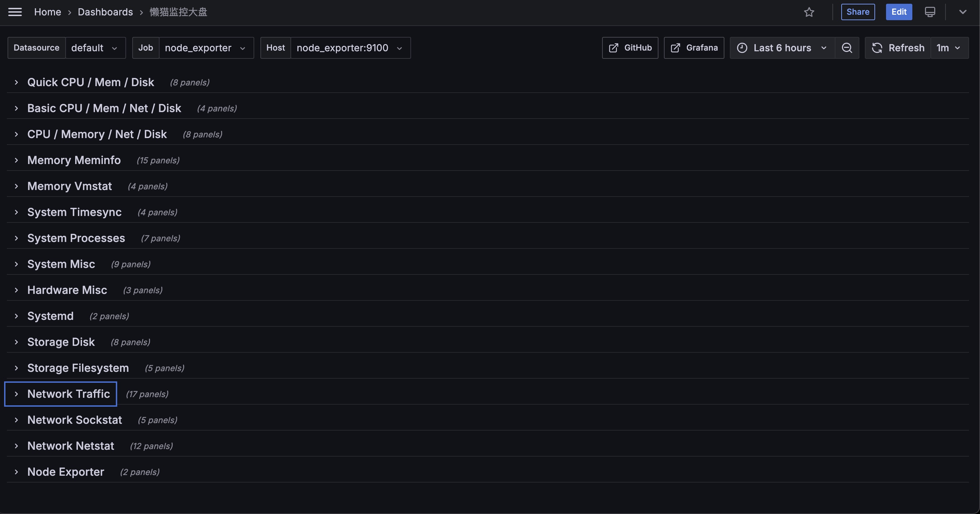Open the GitHub external link

pos(630,48)
